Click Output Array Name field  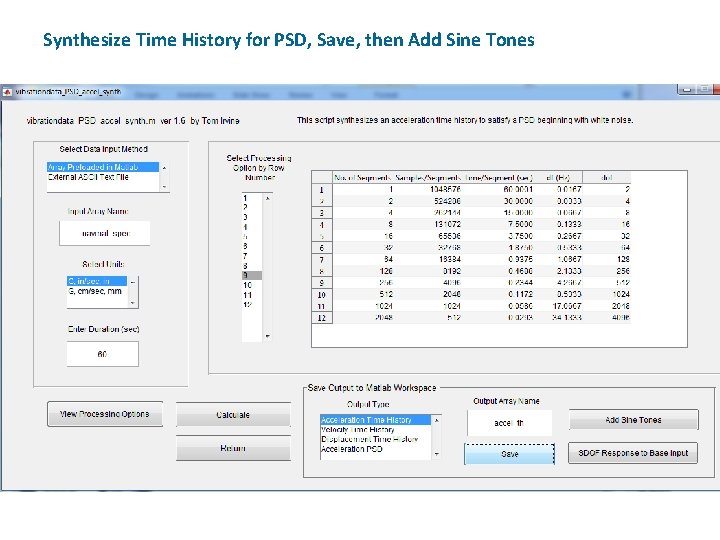(509, 423)
